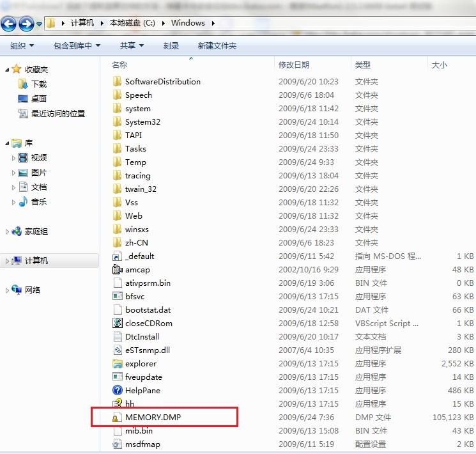Click the 105,123 KB size value
Screen dimensions: 476x454
[453, 417]
